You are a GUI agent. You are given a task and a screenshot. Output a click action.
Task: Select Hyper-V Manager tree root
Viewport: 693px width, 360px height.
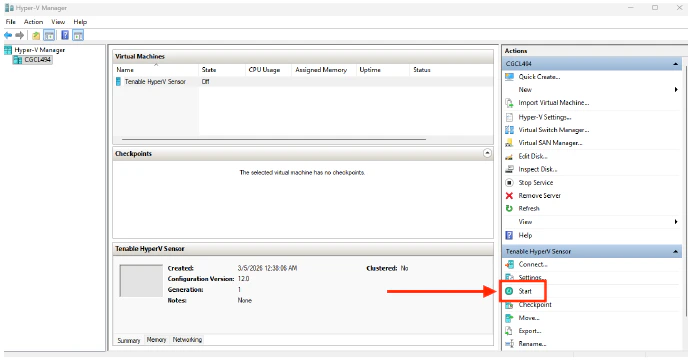[40, 50]
